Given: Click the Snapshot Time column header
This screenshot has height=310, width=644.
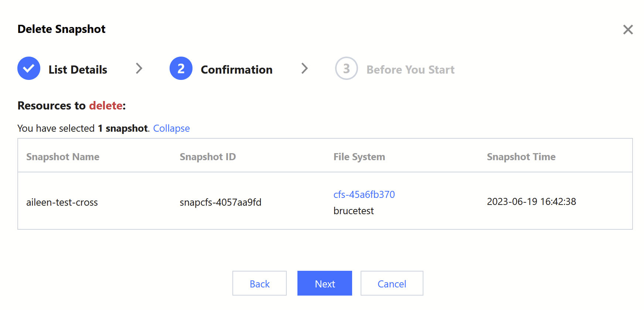Looking at the screenshot, I should (x=521, y=157).
